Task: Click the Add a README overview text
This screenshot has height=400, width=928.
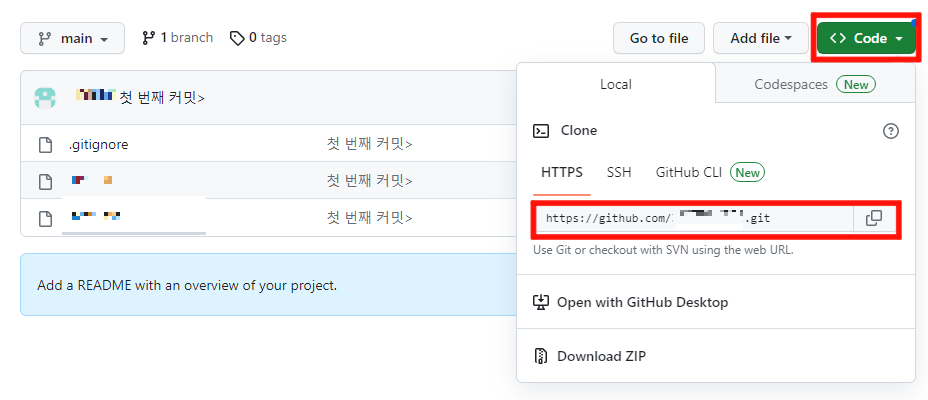Action: [x=187, y=285]
